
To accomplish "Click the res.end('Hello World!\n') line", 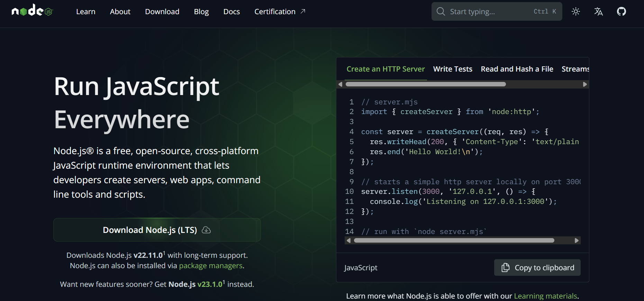I will 426,152.
